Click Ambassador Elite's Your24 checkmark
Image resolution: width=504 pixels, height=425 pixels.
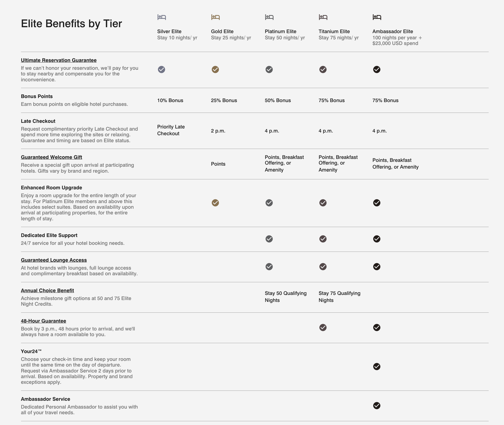(377, 367)
